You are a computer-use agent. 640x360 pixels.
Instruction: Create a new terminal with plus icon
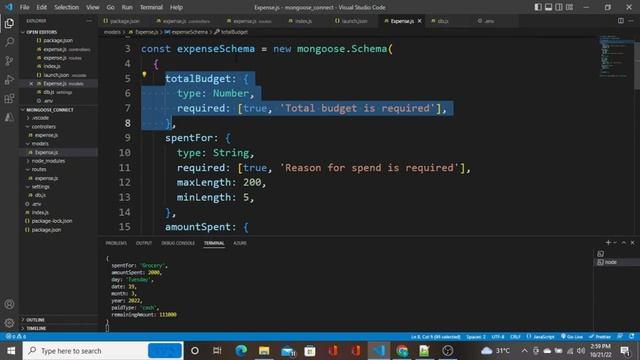pyautogui.click(x=608, y=242)
